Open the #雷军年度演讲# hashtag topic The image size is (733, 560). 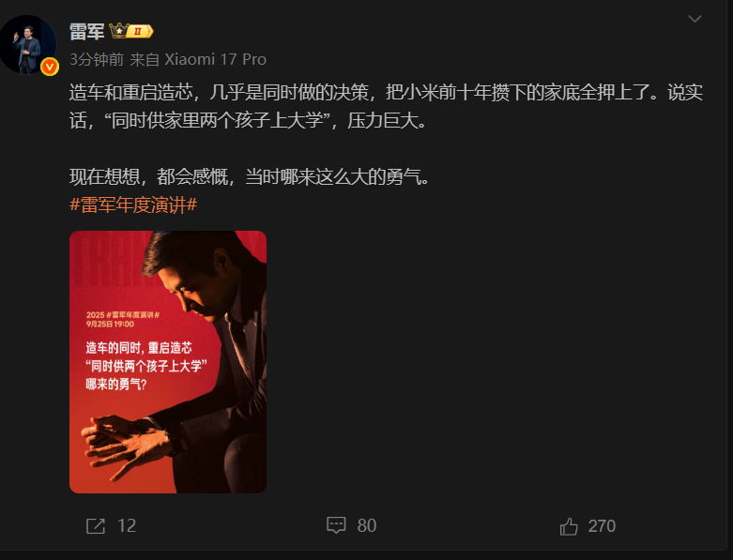(133, 204)
